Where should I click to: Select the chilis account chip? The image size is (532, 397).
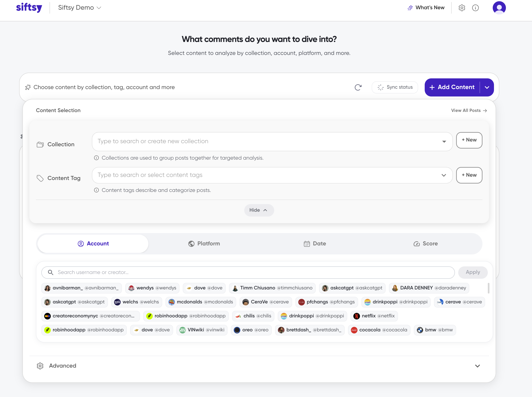click(x=253, y=316)
